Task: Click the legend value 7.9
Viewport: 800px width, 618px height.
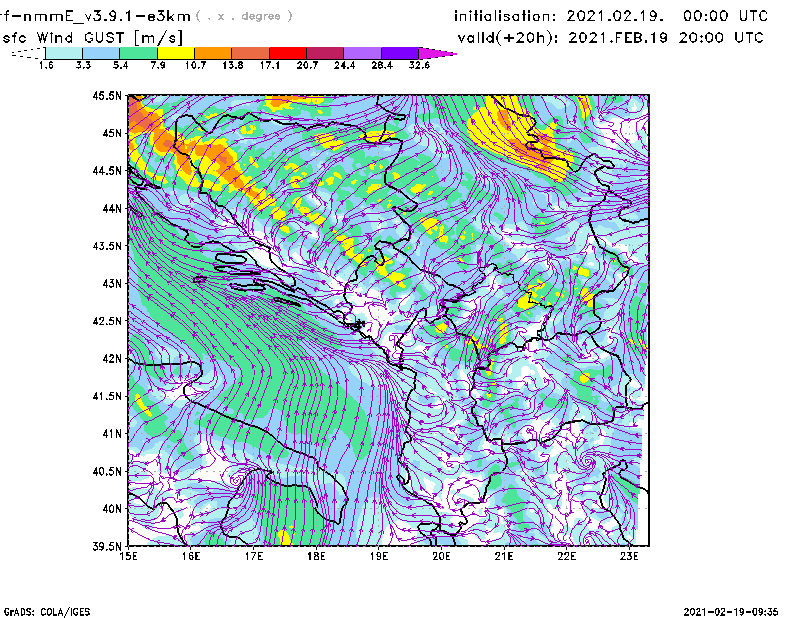Action: [x=158, y=65]
